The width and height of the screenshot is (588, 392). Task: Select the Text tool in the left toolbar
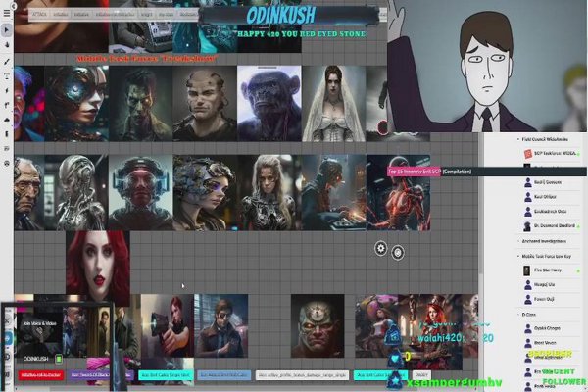click(x=7, y=76)
